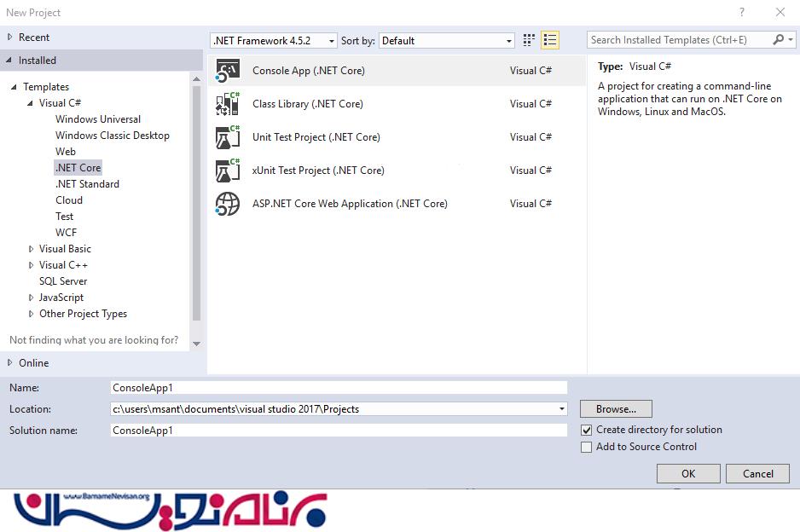This screenshot has height=532, width=800.
Task: Select the .NET Standard category
Action: [x=87, y=184]
